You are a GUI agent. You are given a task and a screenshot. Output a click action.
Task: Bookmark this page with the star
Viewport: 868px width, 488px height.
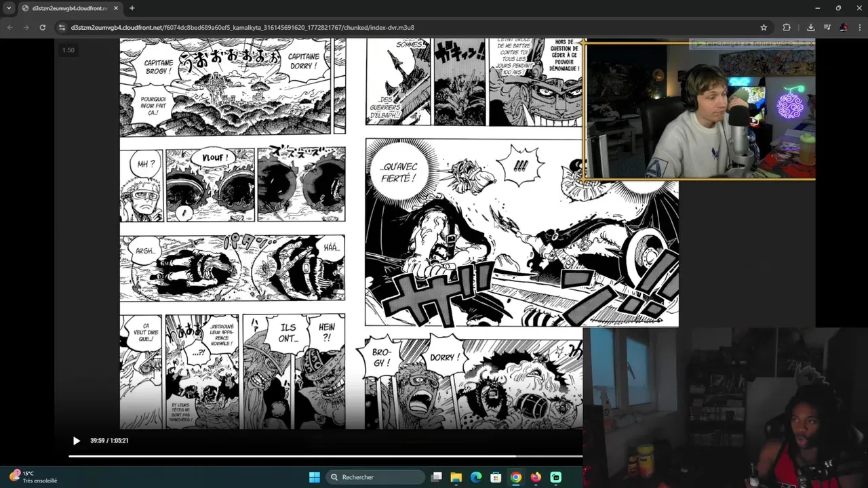coord(764,27)
